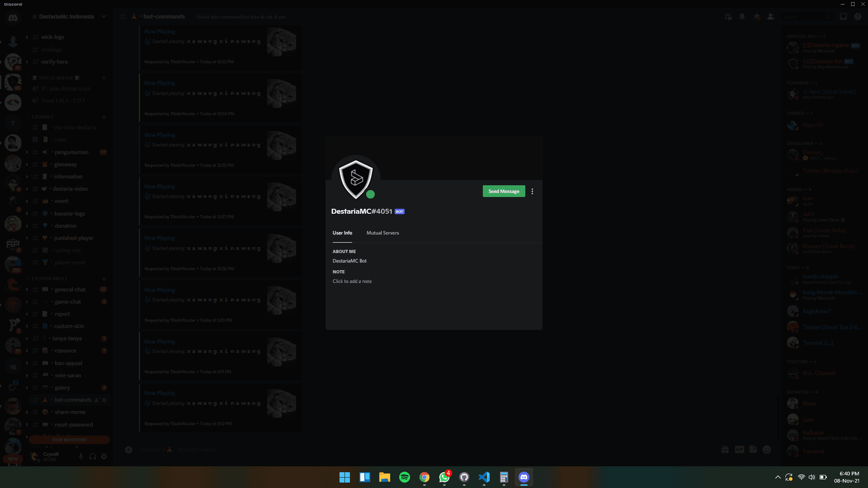This screenshot has width=868, height=488.
Task: Click the Send Message button
Action: pyautogui.click(x=504, y=192)
